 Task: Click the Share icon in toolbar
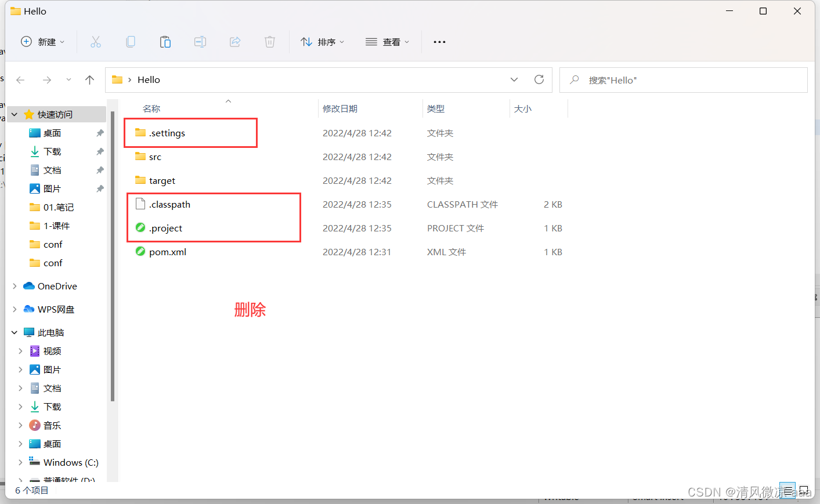click(x=235, y=42)
